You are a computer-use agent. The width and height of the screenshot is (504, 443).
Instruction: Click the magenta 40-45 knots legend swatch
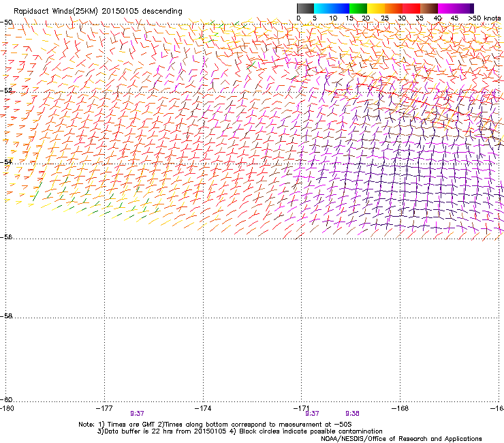[447, 8]
